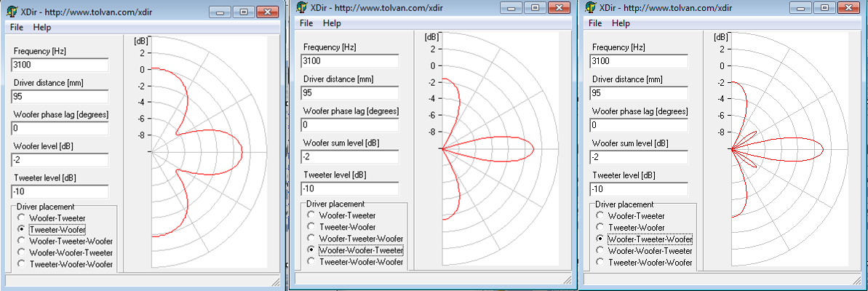Maximize the left XDir window
Screen dimensions: 868x291
click(243, 12)
